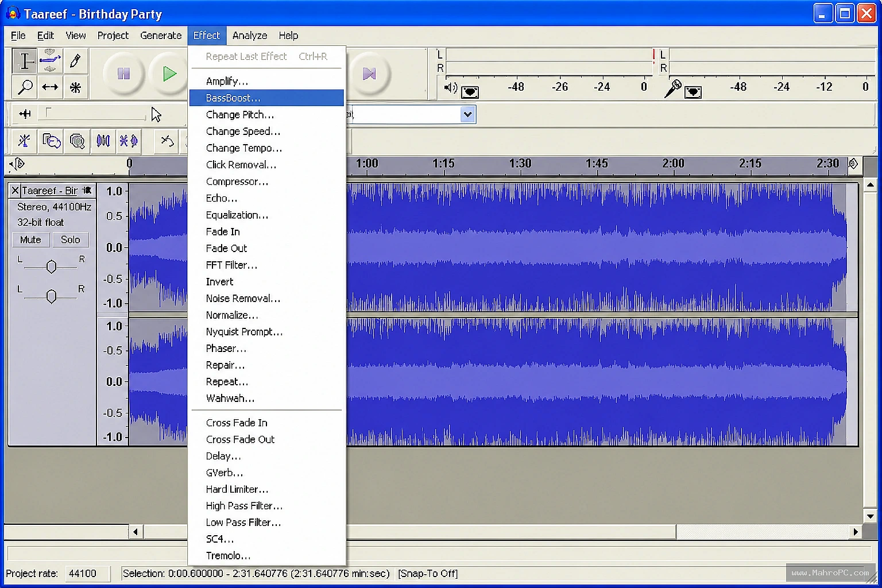Choose Click Removal... effect
The image size is (882, 588).
[266, 164]
